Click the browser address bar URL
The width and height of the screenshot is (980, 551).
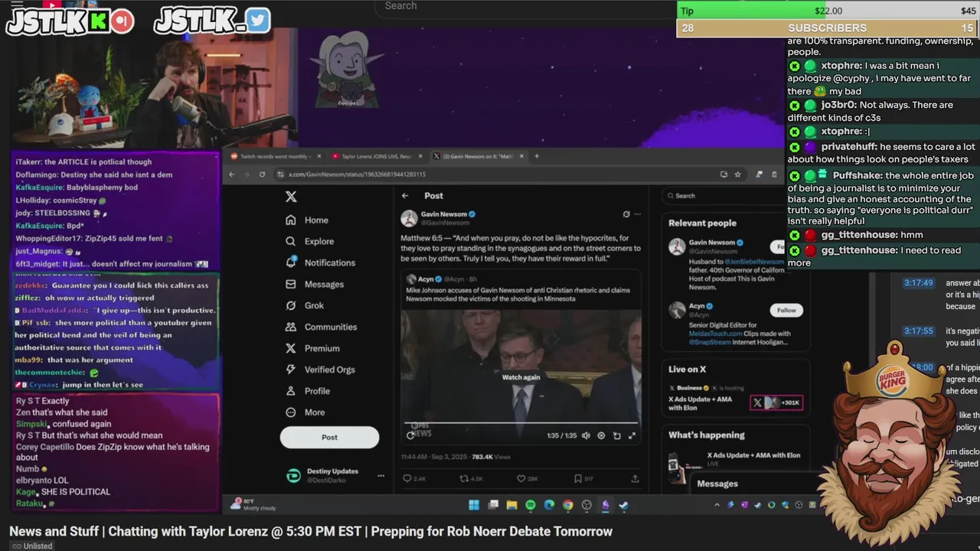357,174
